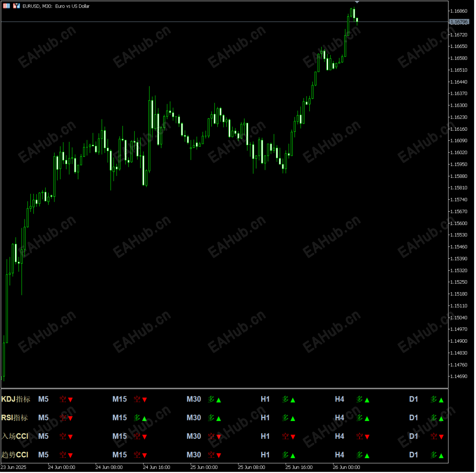
Task: Click the 入场CCI row M30 red down arrow
Action: tap(219, 437)
